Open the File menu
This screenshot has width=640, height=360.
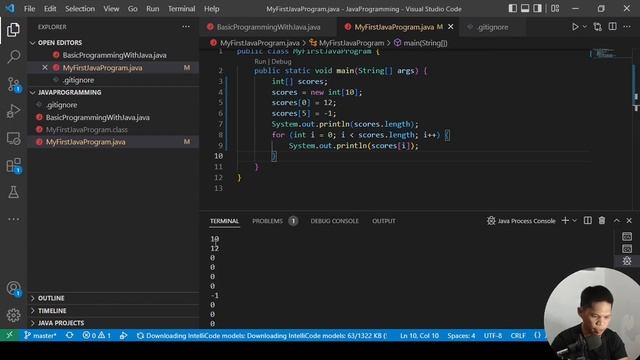click(x=29, y=9)
